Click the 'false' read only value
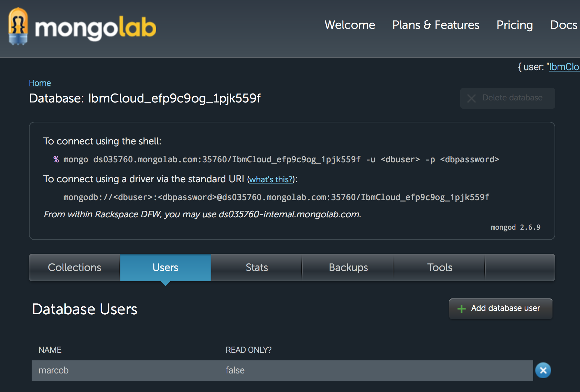 coord(235,370)
